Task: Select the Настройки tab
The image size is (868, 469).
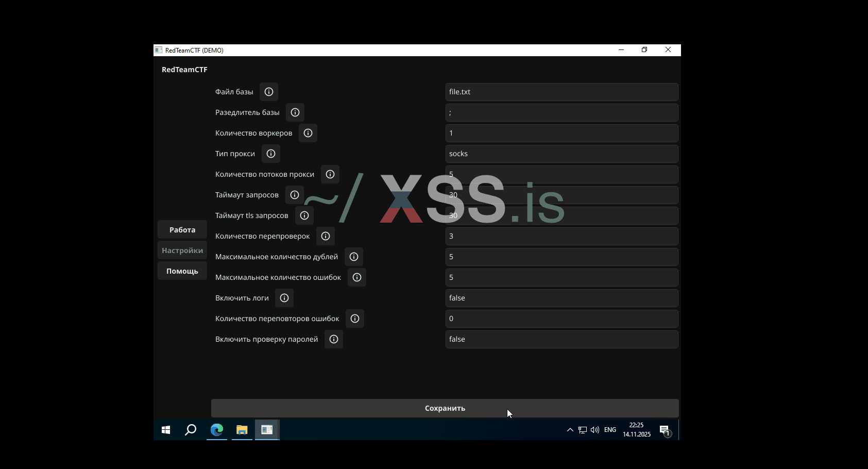Action: 182,250
